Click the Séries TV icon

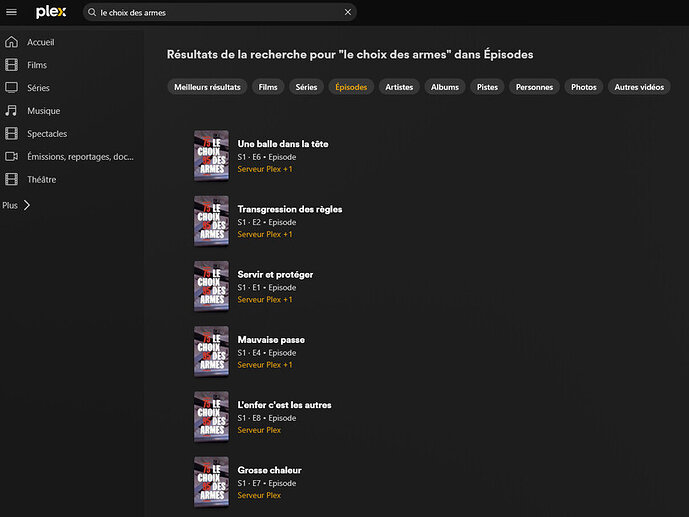[11, 87]
